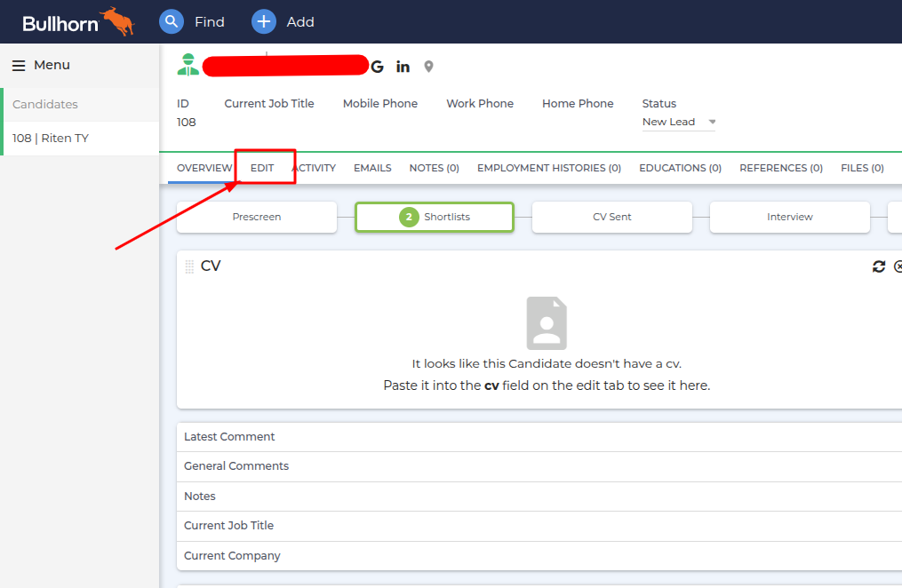Select the CV Sent stage
Viewport: 902px width, 588px height.
coord(611,216)
